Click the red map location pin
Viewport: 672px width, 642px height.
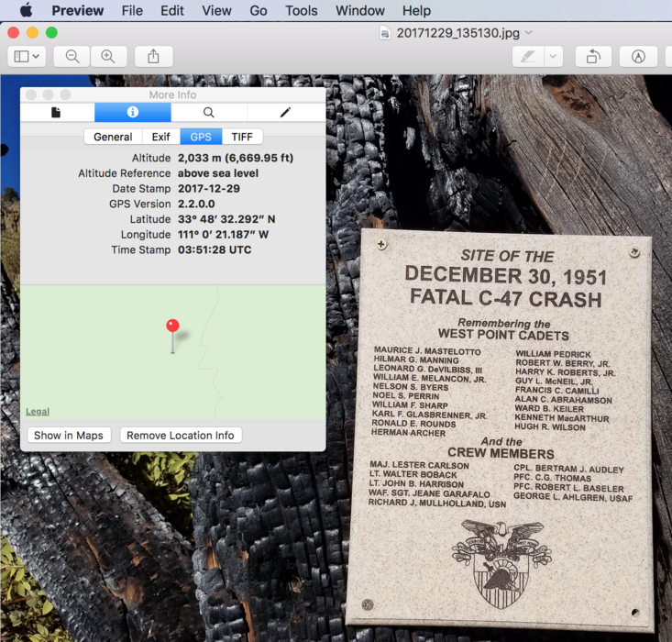(x=172, y=326)
